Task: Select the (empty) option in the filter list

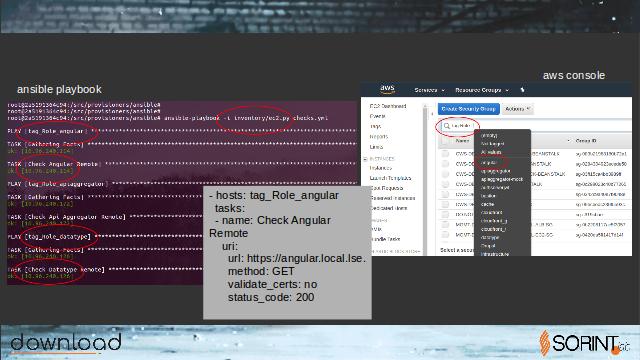Action: tap(489, 135)
